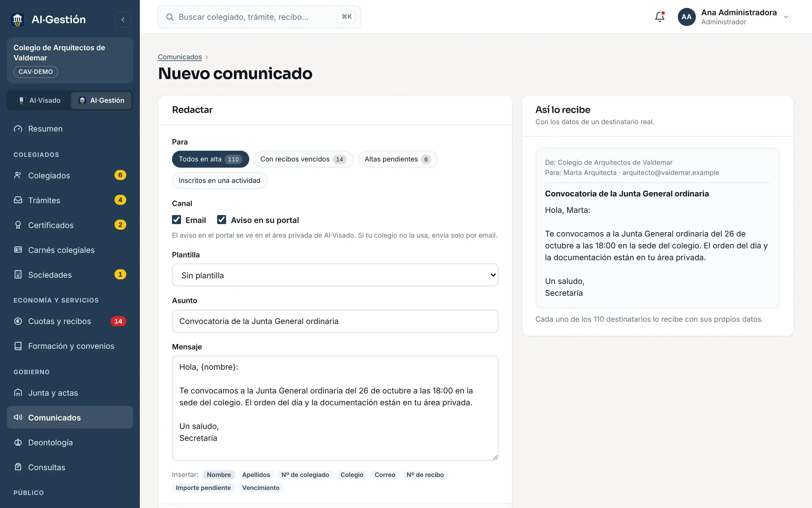Image resolution: width=812 pixels, height=508 pixels.
Task: Click the Junta y actas icon
Action: click(x=18, y=393)
